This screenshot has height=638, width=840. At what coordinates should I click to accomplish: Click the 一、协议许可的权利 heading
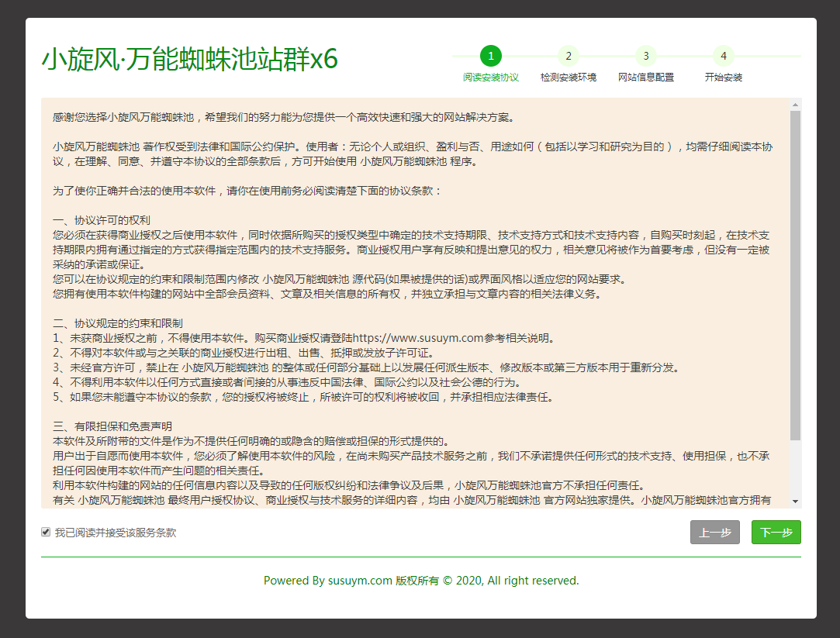pos(102,220)
